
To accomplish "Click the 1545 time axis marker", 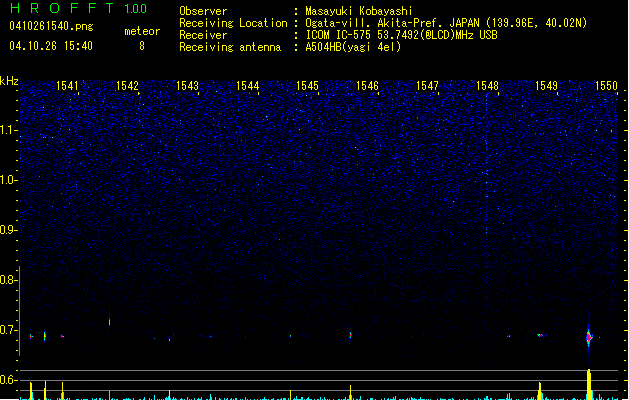I will (307, 86).
